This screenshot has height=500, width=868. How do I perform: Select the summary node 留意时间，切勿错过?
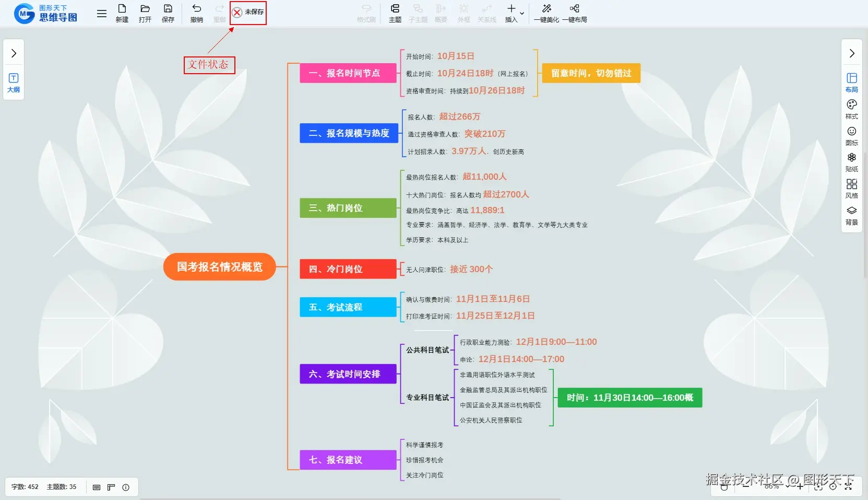[591, 73]
